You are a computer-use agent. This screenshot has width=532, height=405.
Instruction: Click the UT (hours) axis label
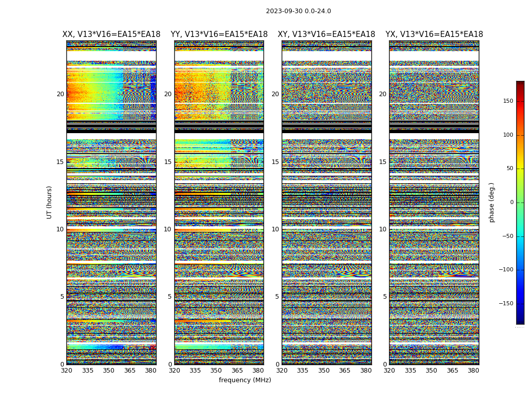click(49, 202)
